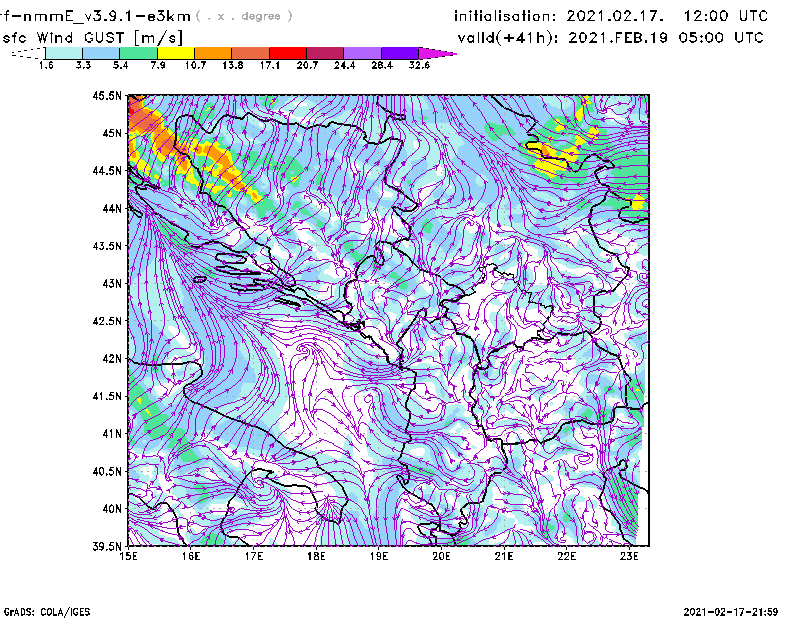This screenshot has height=618, width=800.
Task: Click the salmon 13.8–17.1 legend swatch
Action: [251, 53]
